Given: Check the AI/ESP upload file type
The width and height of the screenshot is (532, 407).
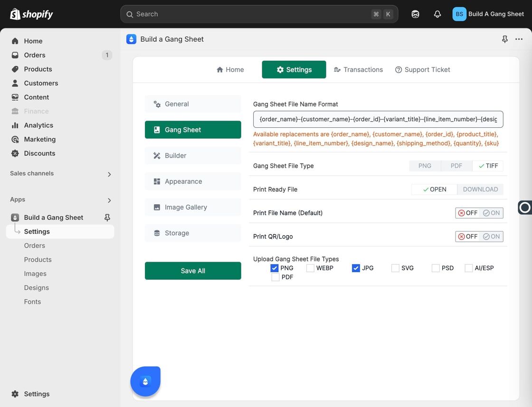Looking at the screenshot, I should (x=468, y=268).
